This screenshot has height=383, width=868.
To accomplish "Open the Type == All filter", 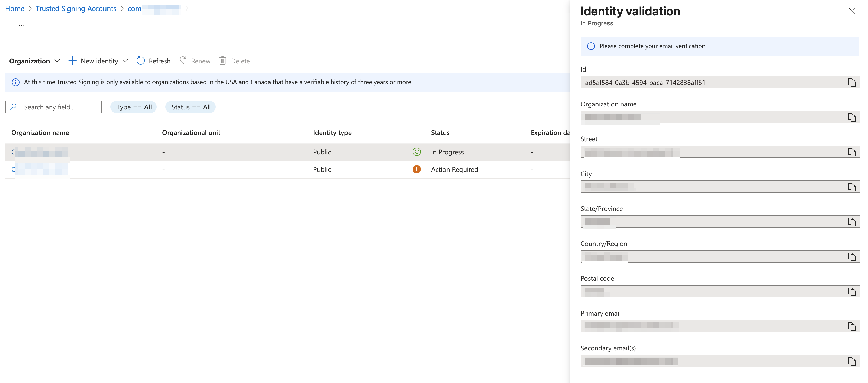I will [133, 107].
